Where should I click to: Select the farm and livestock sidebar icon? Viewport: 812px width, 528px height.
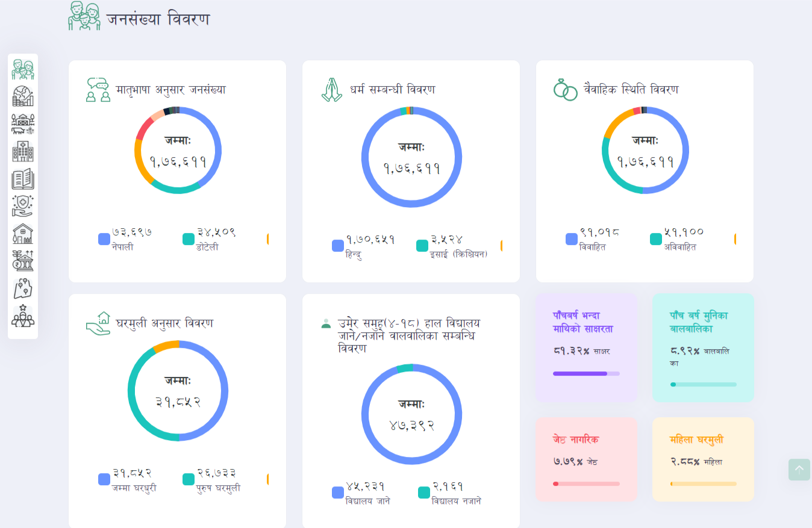coord(23,124)
